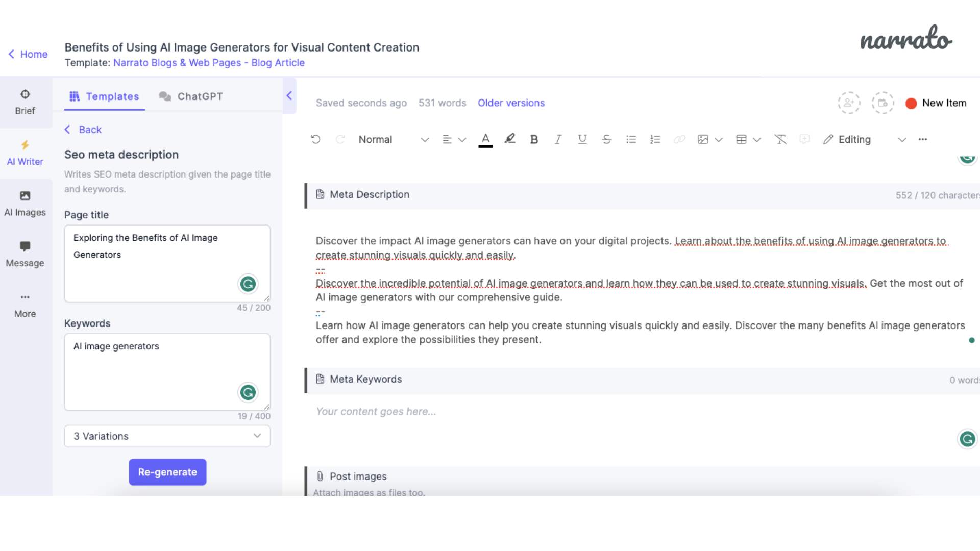Open the Editing mode dropdown

(865, 139)
